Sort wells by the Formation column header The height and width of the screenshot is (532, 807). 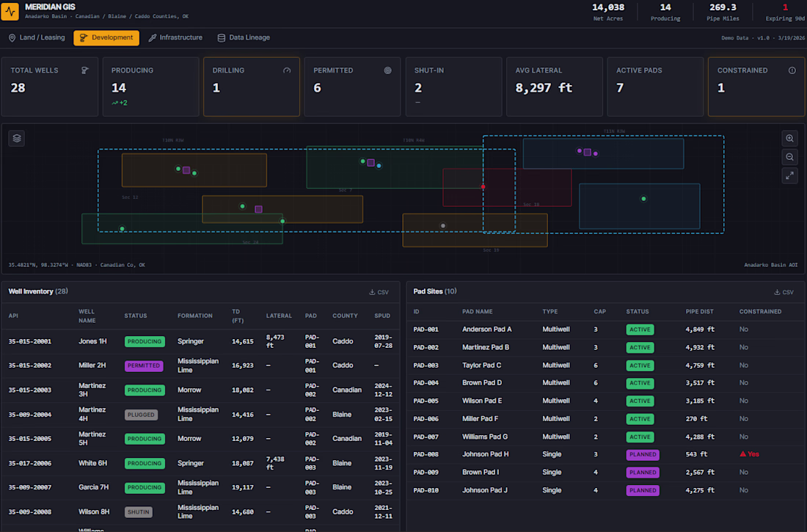(x=195, y=316)
